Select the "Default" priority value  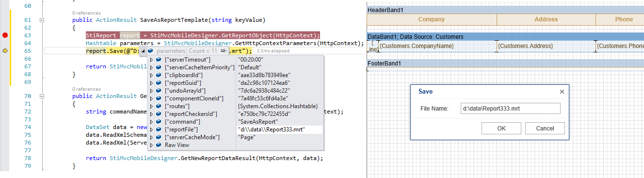click(250, 67)
